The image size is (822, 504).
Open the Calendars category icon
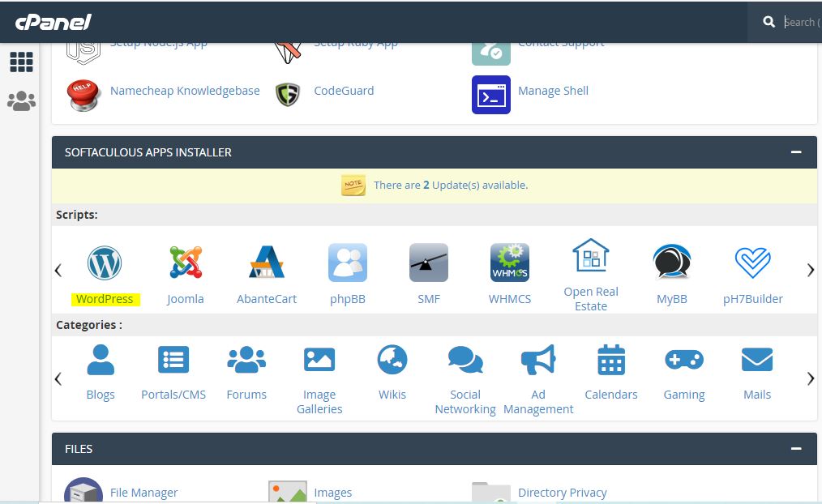(611, 360)
